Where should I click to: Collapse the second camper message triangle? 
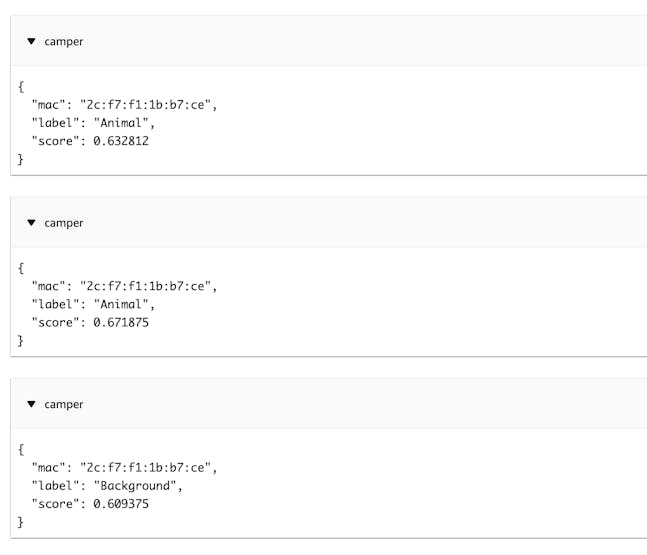tap(31, 223)
